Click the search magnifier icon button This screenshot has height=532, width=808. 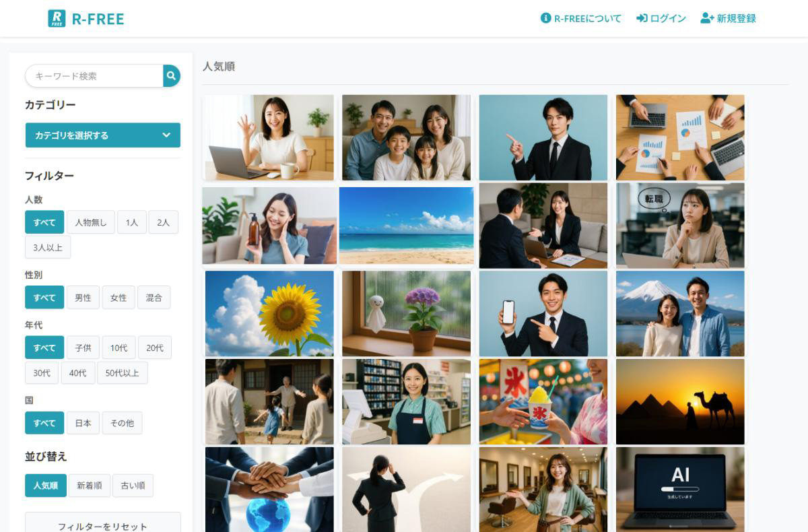click(172, 76)
